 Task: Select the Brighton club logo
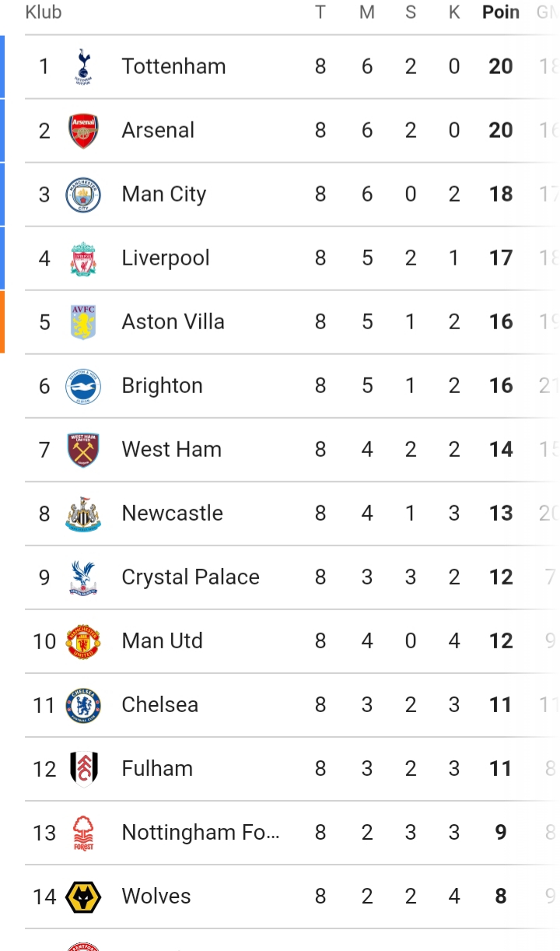(x=83, y=386)
